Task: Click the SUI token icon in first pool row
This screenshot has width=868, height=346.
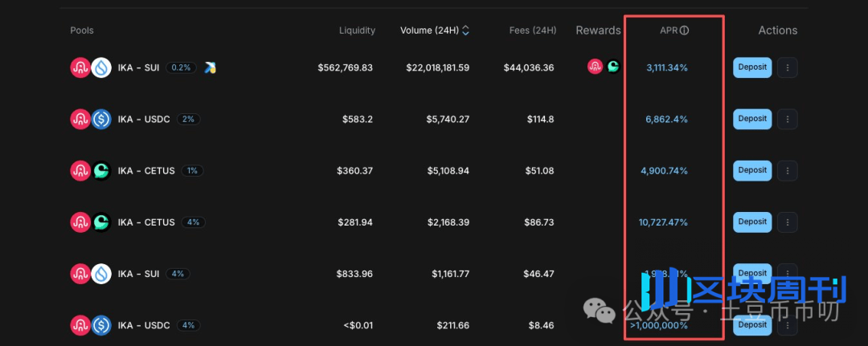Action: 101,67
